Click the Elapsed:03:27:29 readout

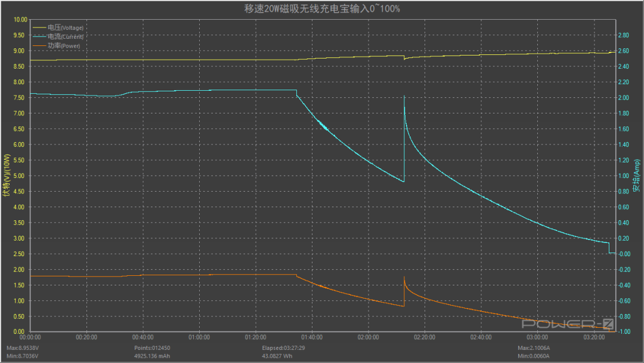pyautogui.click(x=283, y=348)
